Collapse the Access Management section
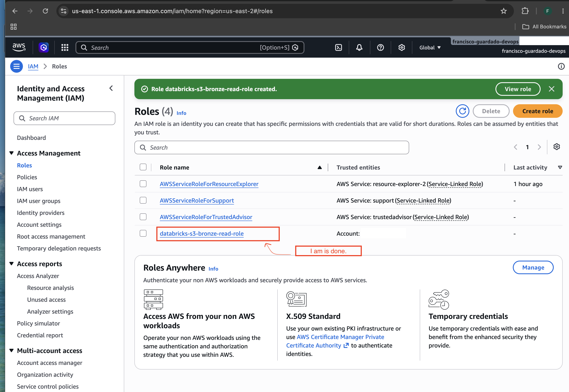Image resolution: width=569 pixels, height=392 pixels. point(11,153)
